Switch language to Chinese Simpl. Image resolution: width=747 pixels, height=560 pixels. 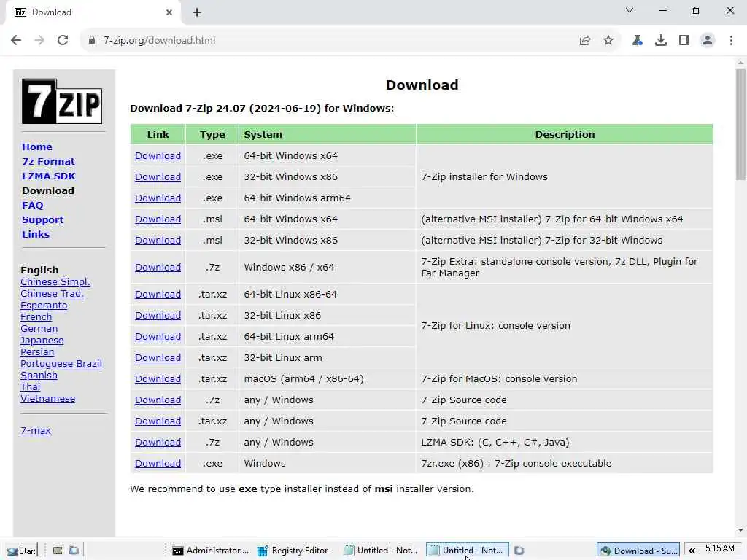tap(55, 282)
